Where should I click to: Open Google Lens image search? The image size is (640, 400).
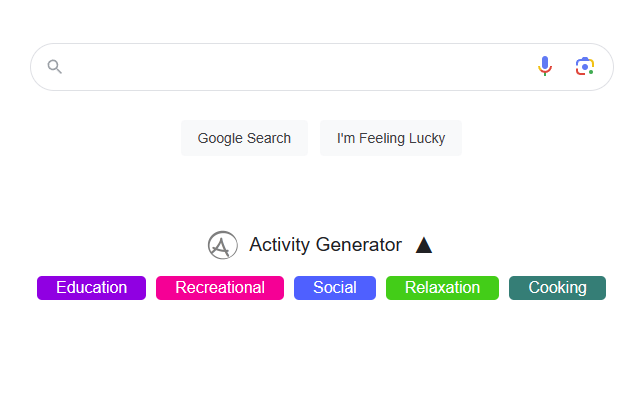pos(585,66)
